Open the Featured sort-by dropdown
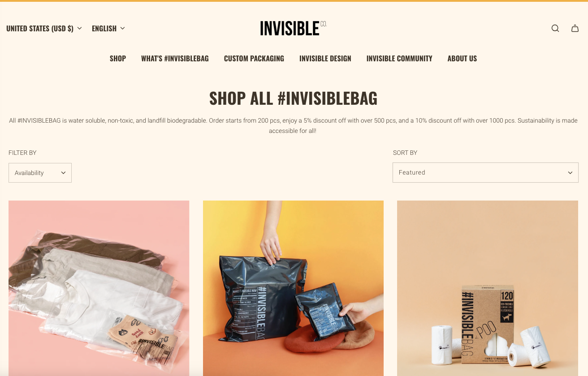The height and width of the screenshot is (376, 588). point(485,172)
